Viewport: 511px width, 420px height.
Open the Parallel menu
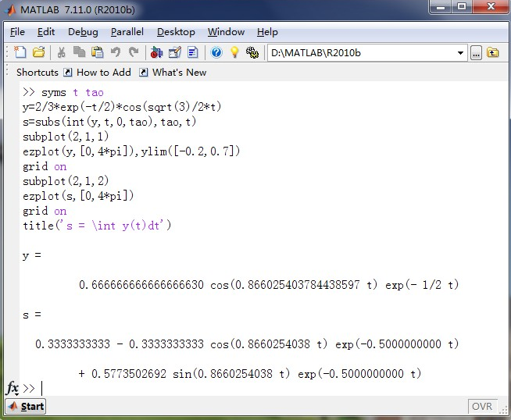coord(127,32)
